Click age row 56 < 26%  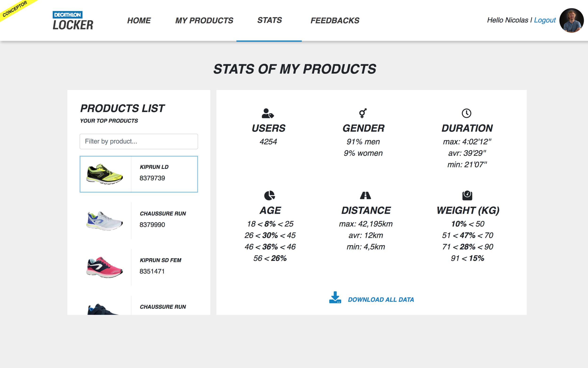pyautogui.click(x=270, y=258)
